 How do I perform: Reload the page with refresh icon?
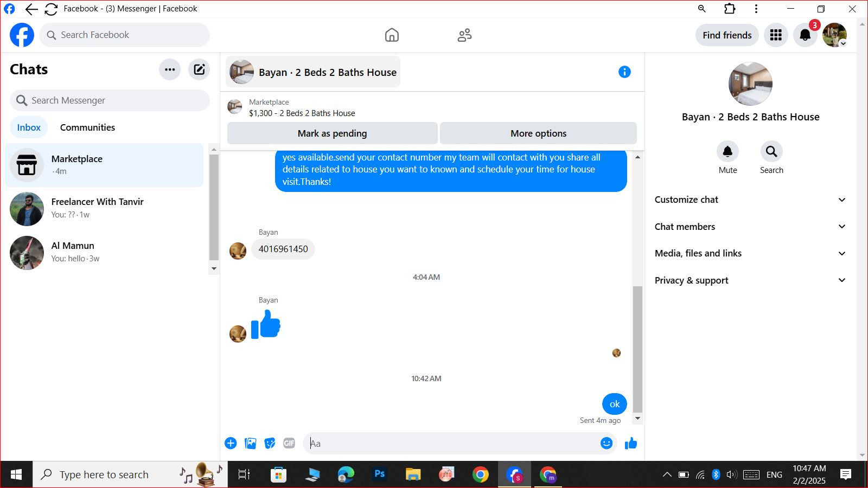click(x=51, y=9)
